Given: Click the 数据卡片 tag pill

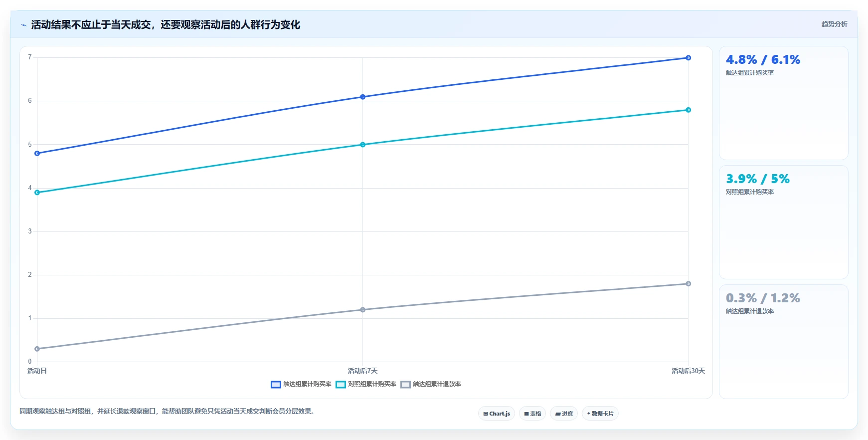Looking at the screenshot, I should (x=600, y=414).
